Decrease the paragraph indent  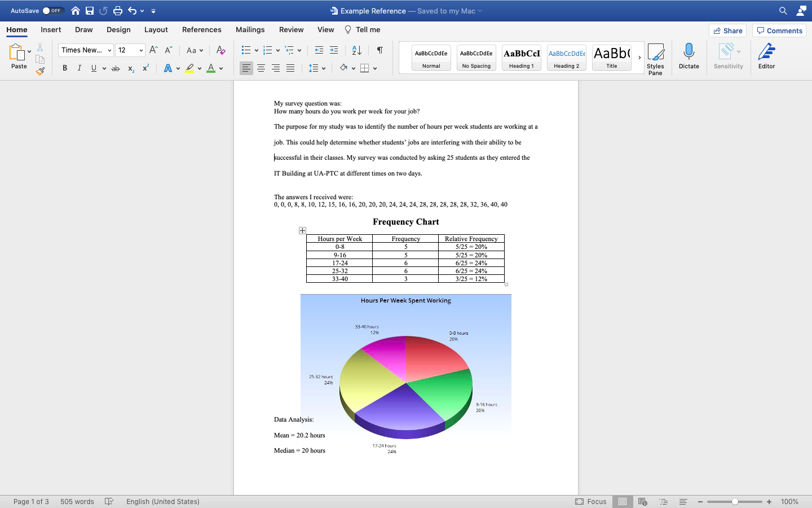pos(319,50)
